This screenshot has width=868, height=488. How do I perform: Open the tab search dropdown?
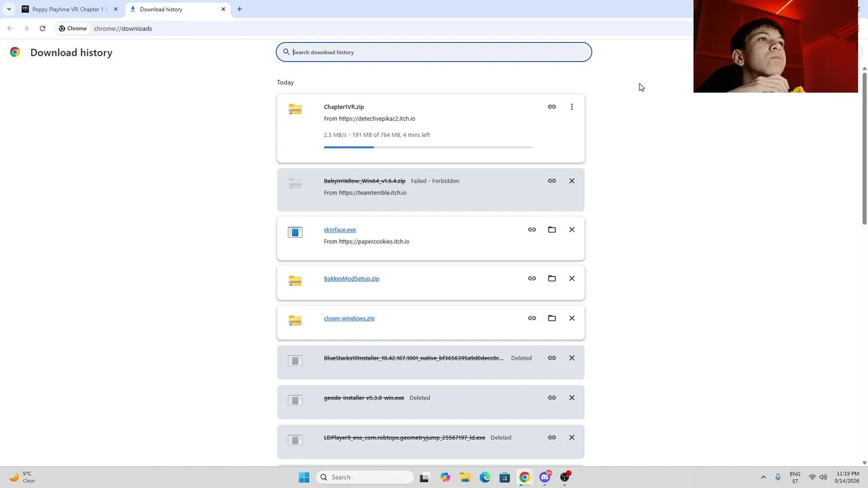pos(8,9)
